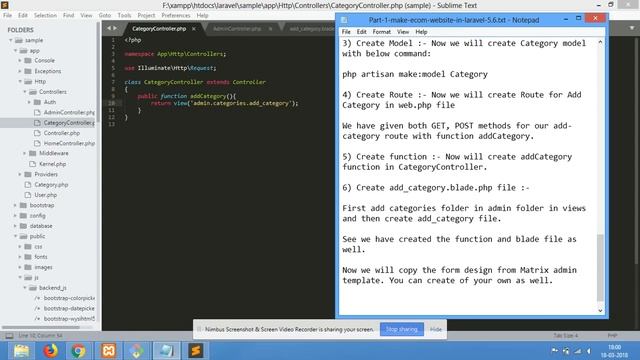Click Sublime Text app icon in title bar
640x360 pixels.
pos(5,5)
